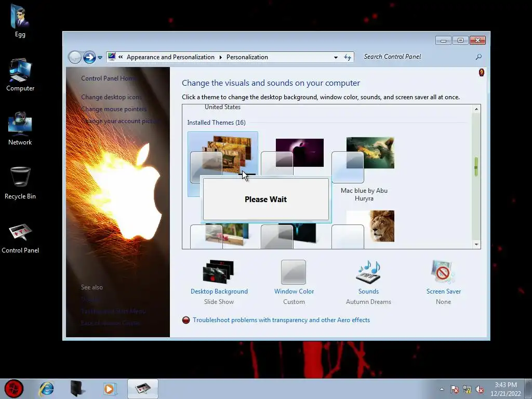
Task: Open the address bar history dropdown
Action: point(336,57)
